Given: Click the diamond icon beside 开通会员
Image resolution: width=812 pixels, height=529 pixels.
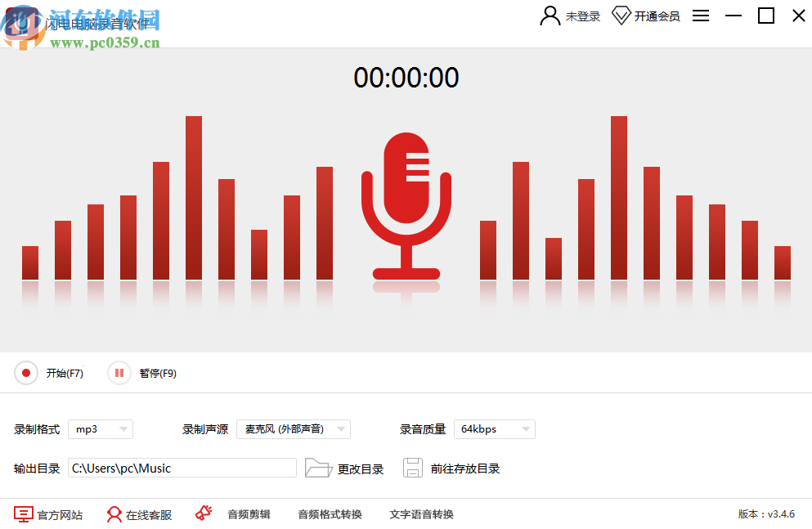Looking at the screenshot, I should [621, 15].
